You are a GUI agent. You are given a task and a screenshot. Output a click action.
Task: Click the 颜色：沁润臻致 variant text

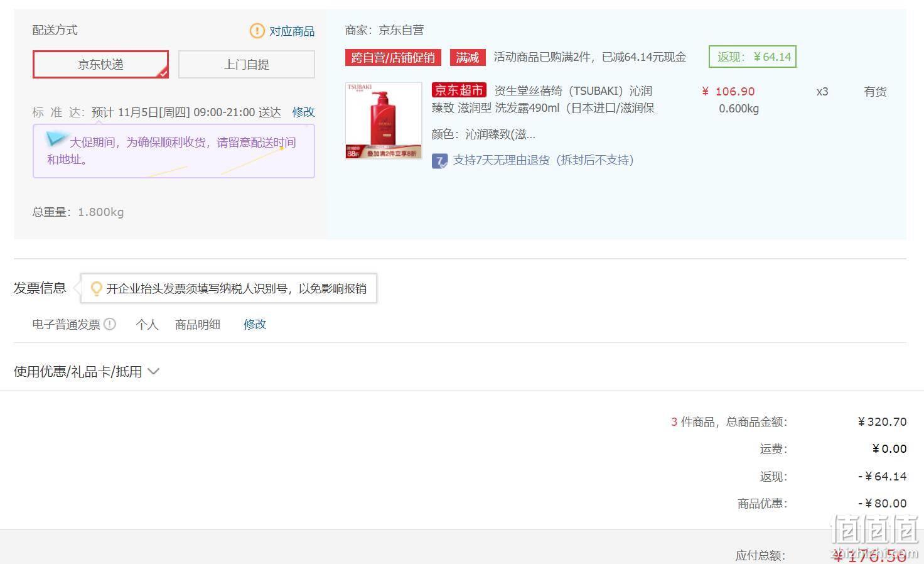(483, 134)
